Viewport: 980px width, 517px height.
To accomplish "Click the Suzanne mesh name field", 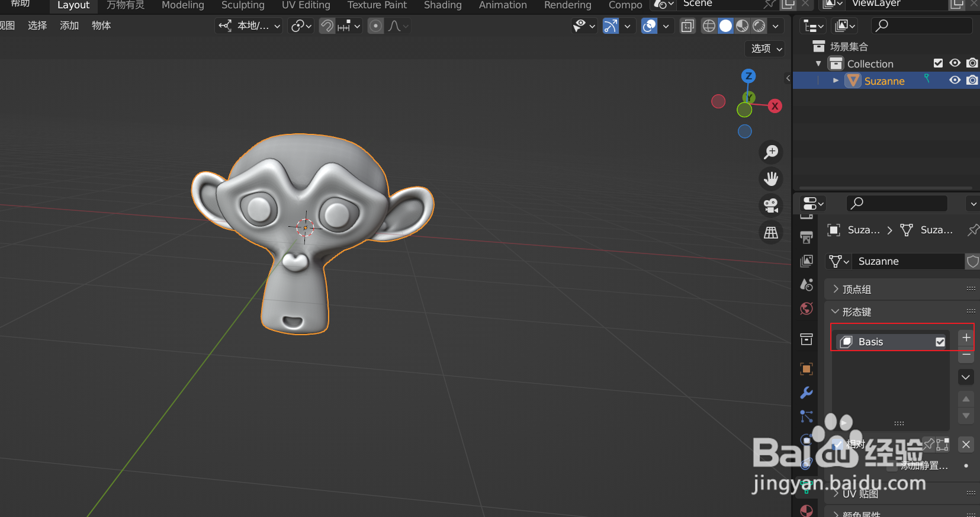I will tap(908, 261).
